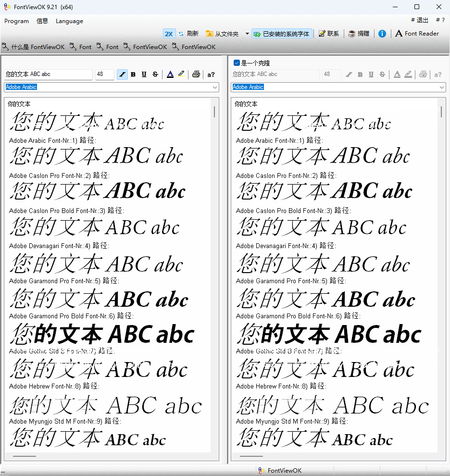
Task: Pick the text color in left pane
Action: point(170,75)
